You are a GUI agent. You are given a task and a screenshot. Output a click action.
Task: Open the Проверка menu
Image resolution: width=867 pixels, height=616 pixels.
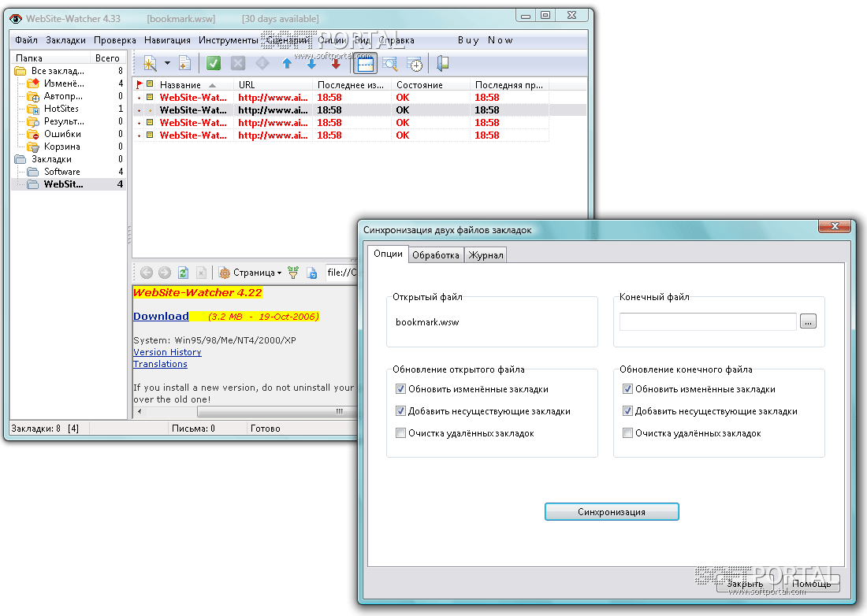tap(115, 40)
